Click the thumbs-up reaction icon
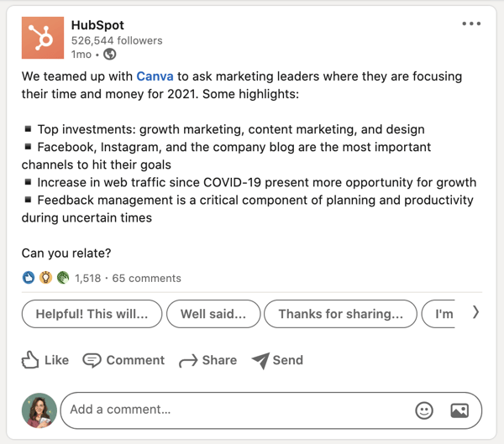This screenshot has height=444, width=504. click(x=29, y=278)
